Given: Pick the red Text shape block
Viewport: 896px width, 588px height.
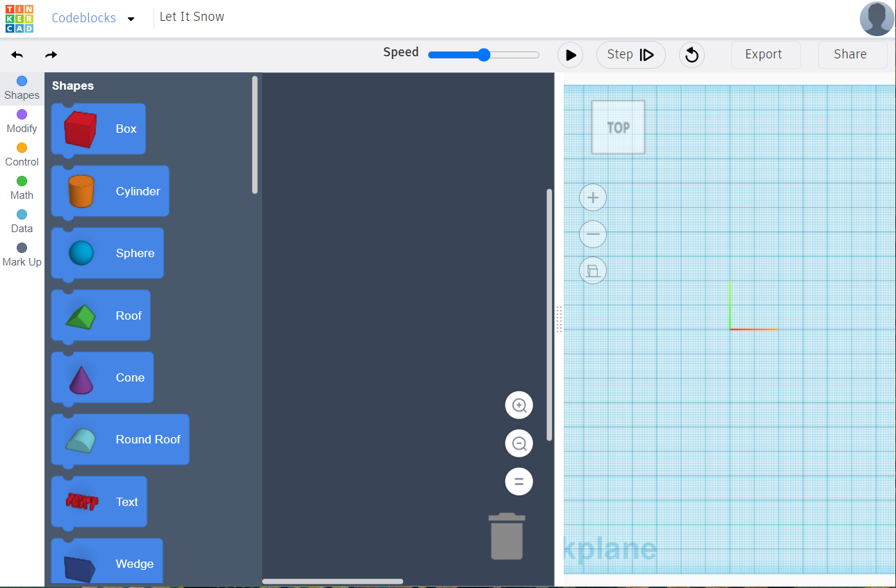Looking at the screenshot, I should click(x=99, y=502).
